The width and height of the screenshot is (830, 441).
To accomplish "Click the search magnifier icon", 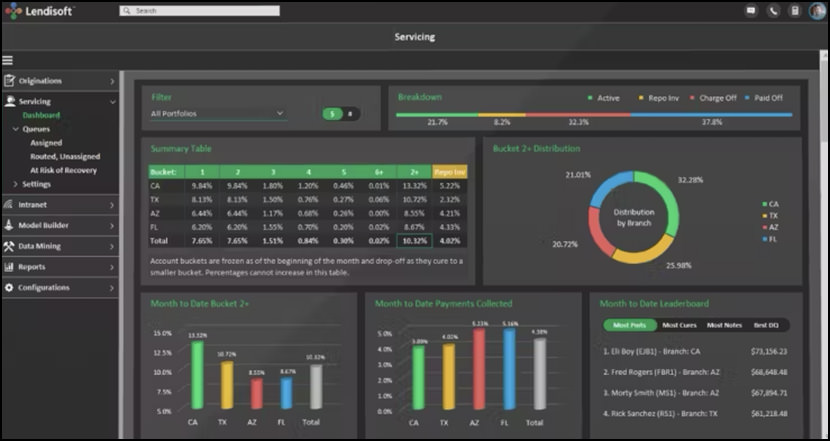I will (x=127, y=11).
